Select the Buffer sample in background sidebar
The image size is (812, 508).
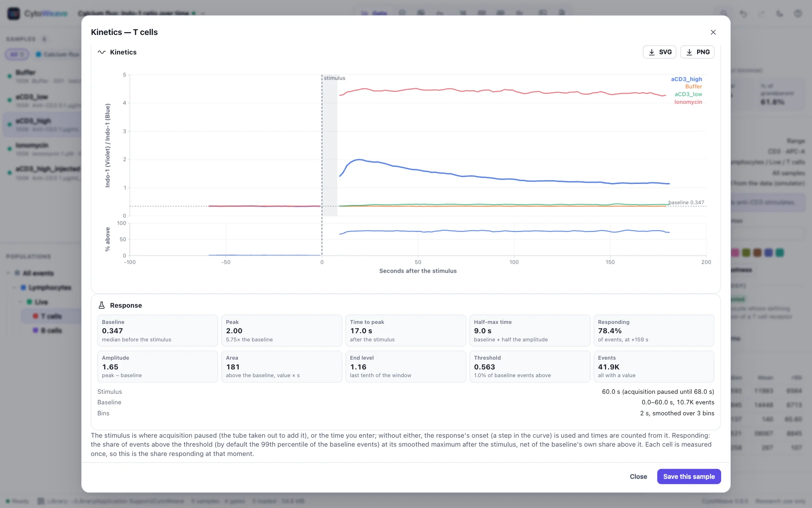43,76
